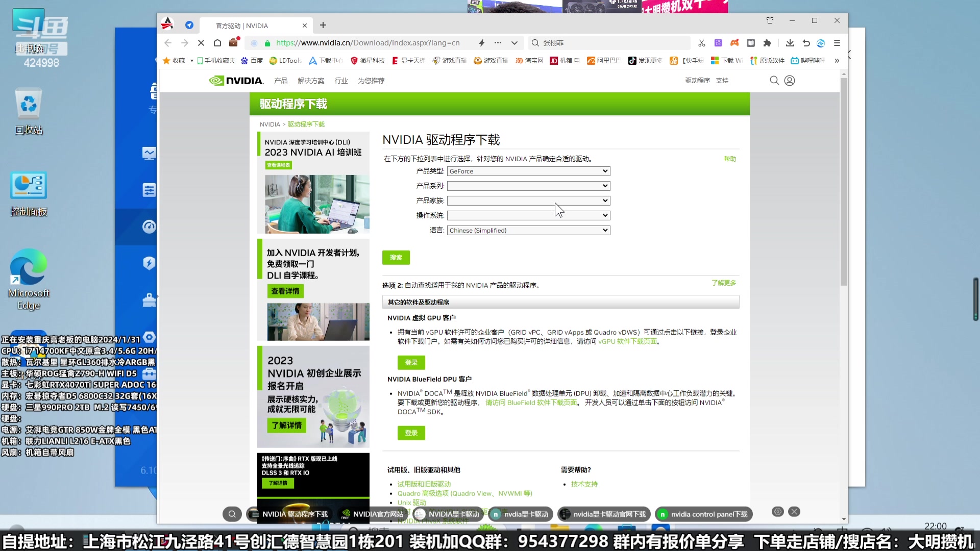The height and width of the screenshot is (551, 980).
Task: Click the downloads arrow icon in toolbar
Action: (x=790, y=43)
